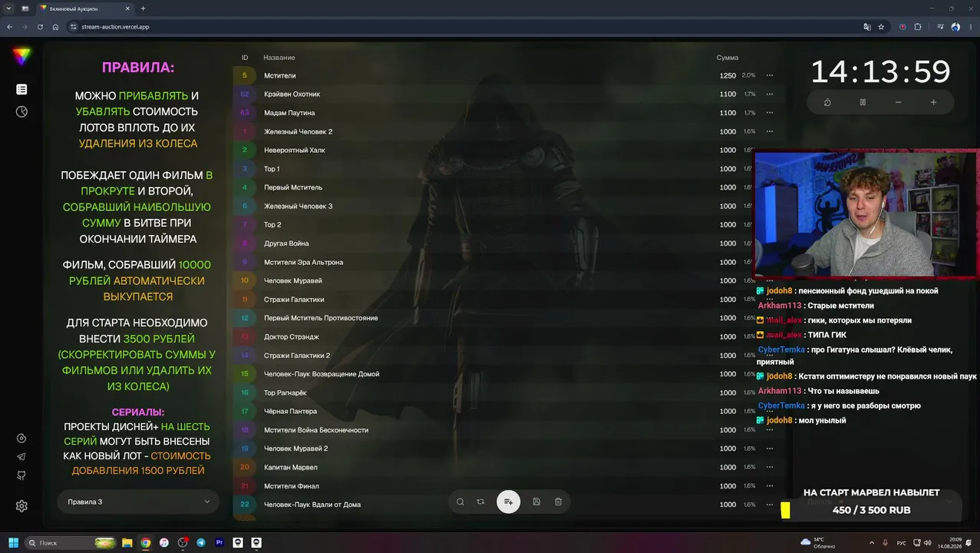The width and height of the screenshot is (980, 553).
Task: Open the options menu for Крэйвен Охотник
Action: (770, 94)
